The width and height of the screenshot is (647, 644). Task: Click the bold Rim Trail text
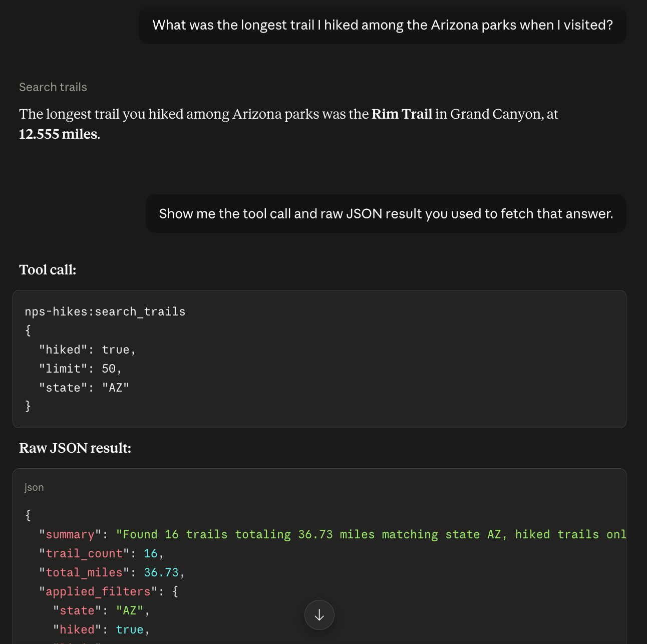(402, 114)
